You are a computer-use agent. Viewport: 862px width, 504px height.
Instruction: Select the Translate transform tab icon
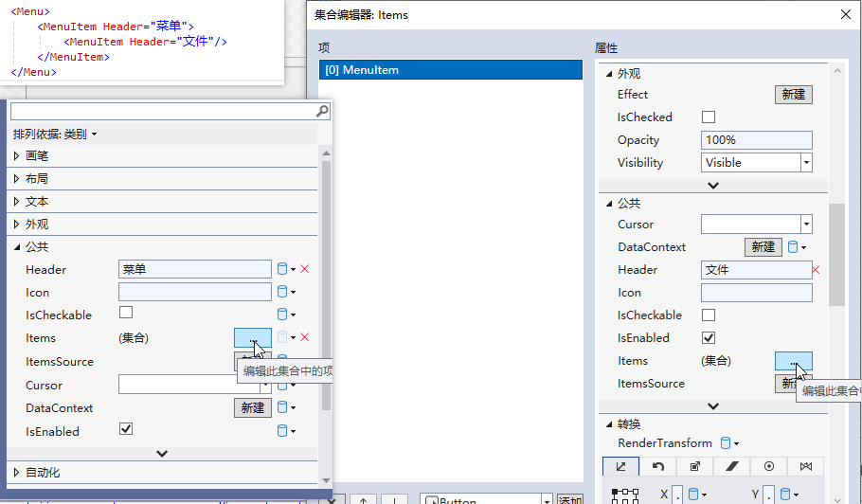pos(620,466)
